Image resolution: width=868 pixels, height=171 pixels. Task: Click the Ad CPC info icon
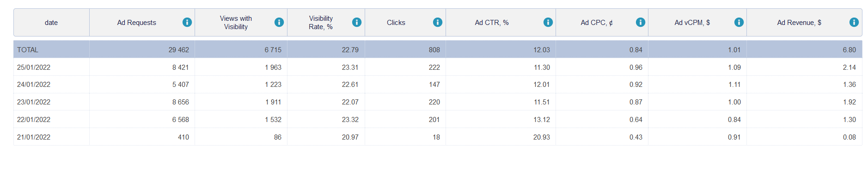tap(641, 22)
